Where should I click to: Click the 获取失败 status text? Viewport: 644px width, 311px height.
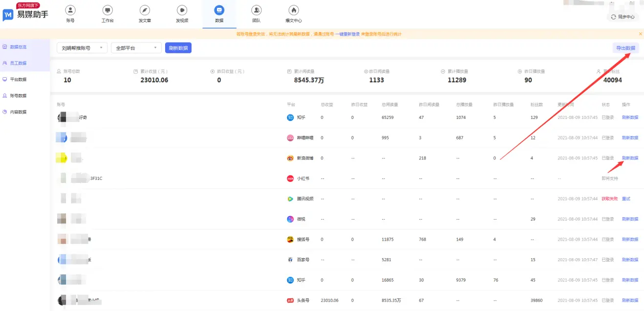click(610, 199)
